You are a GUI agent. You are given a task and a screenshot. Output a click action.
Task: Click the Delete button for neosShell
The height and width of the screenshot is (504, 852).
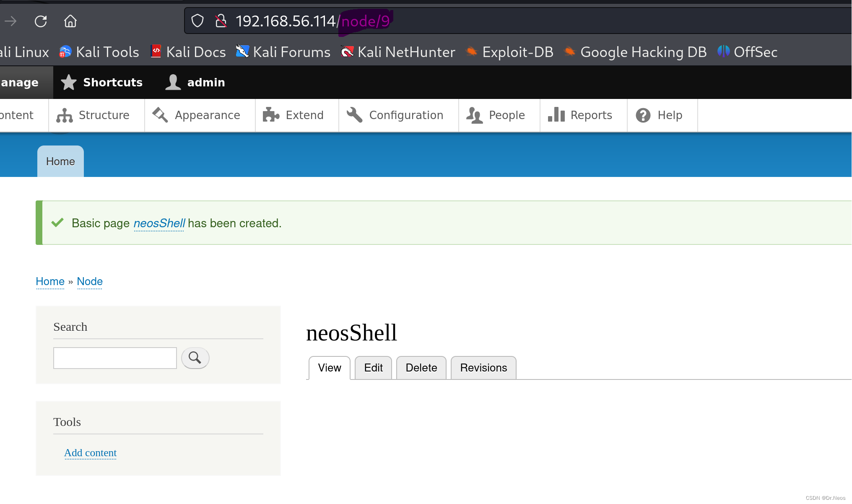pyautogui.click(x=421, y=368)
